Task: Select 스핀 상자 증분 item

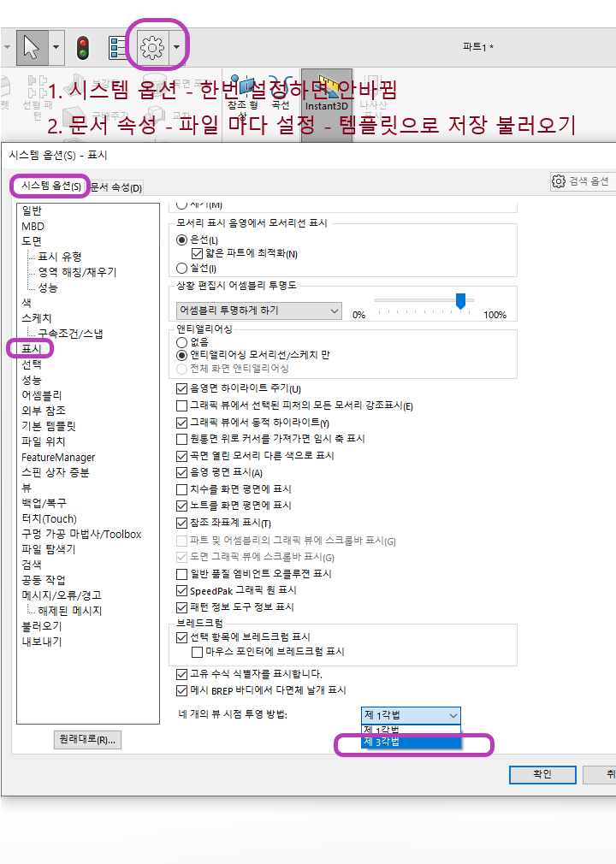Action: pos(55,472)
